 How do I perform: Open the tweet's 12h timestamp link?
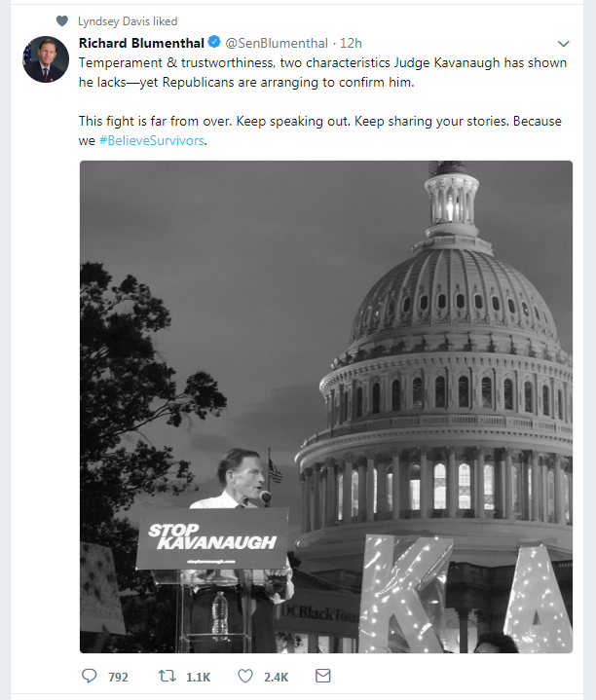point(351,44)
